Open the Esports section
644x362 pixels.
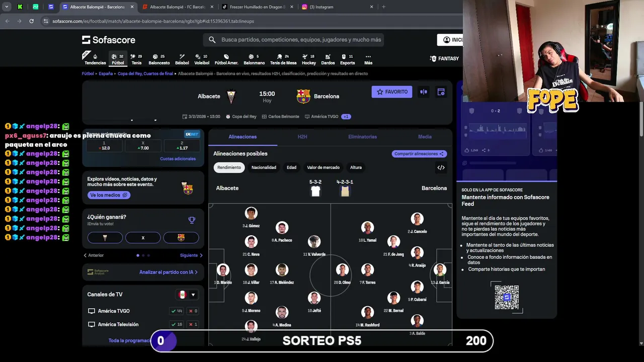[x=347, y=59]
